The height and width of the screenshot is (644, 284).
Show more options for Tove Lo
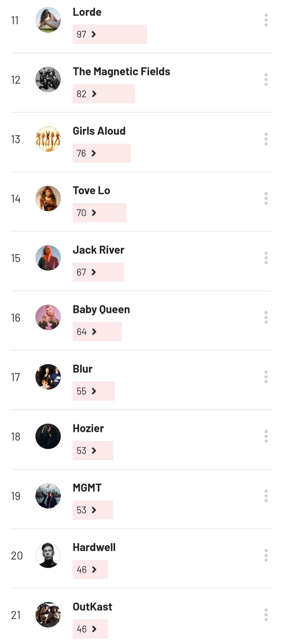click(266, 199)
